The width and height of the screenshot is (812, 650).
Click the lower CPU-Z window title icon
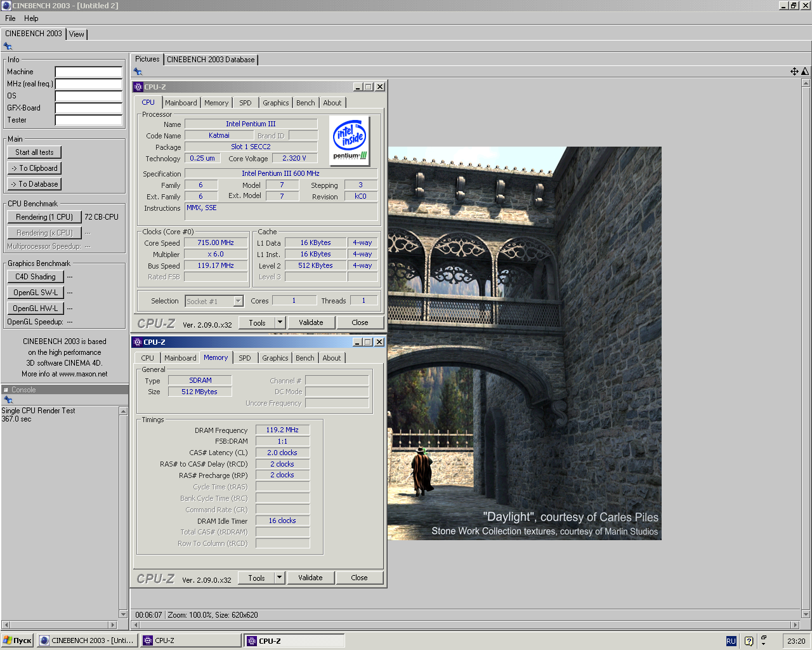coord(138,342)
